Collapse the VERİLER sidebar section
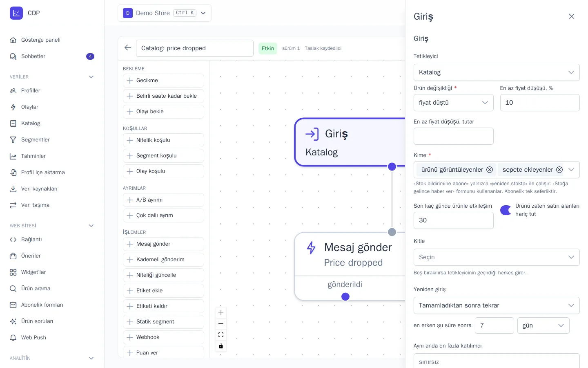The width and height of the screenshot is (588, 368). tap(91, 77)
